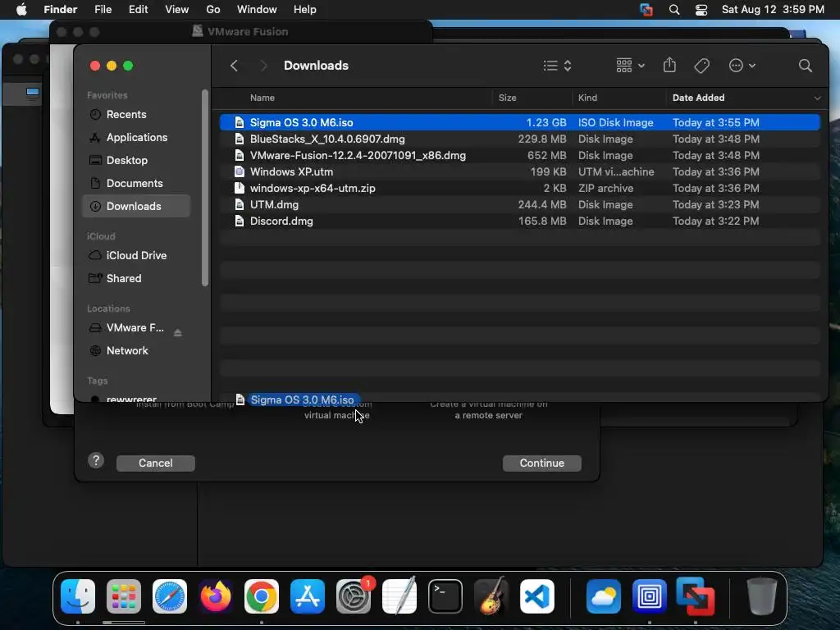840x630 pixels.
Task: Click VMware Fusion menu bar status icon
Action: pyautogui.click(x=646, y=10)
